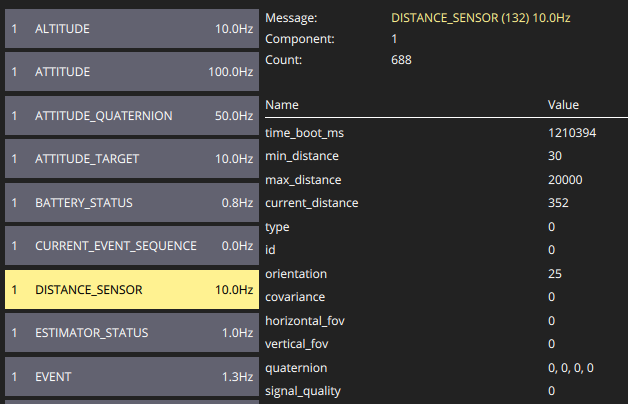Click the Name column header
Screen dimensions: 628x404
click(282, 105)
